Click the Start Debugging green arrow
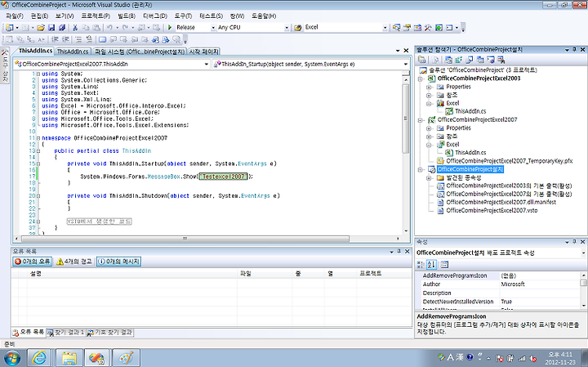Viewport: 588px width, 367px height. (x=170, y=28)
